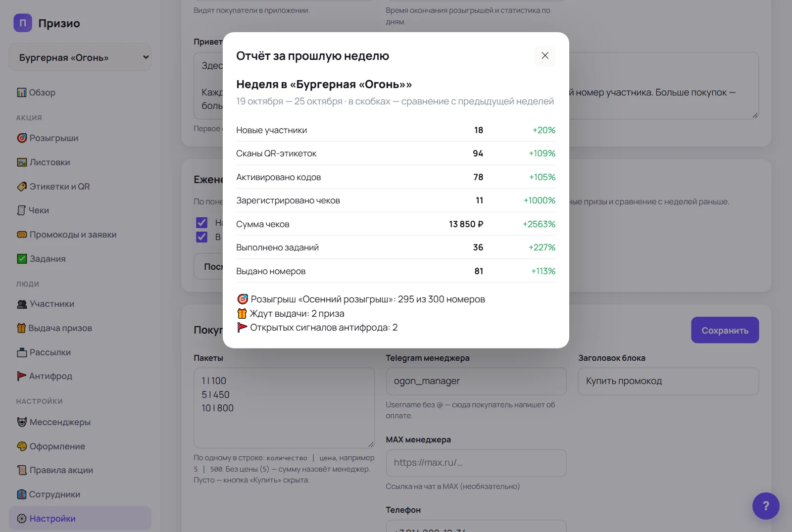Viewport: 792px width, 532px height.
Task: Click the Листовки picture icon
Action: tap(22, 162)
